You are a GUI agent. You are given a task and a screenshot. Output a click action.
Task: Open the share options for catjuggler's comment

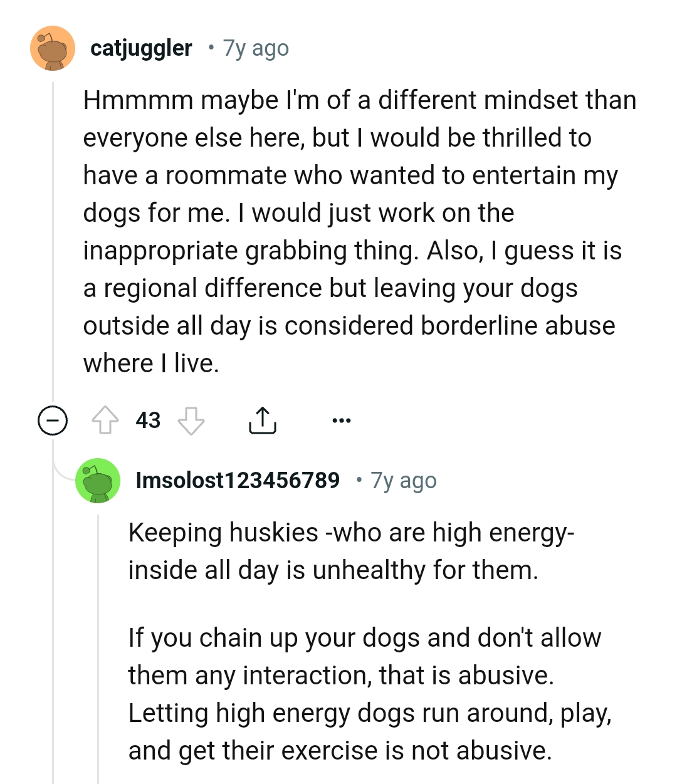263,420
